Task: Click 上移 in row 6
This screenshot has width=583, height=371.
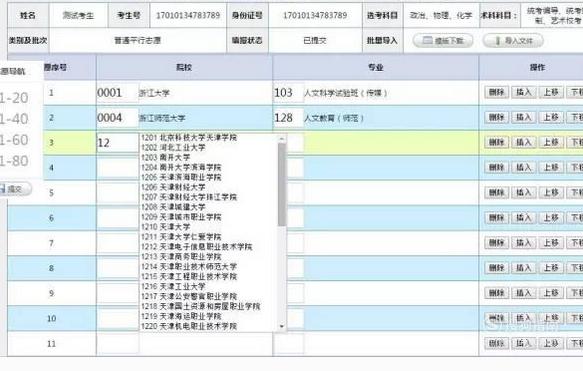Action: pyautogui.click(x=551, y=218)
